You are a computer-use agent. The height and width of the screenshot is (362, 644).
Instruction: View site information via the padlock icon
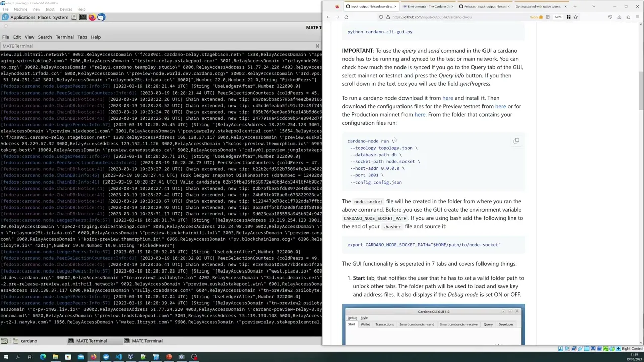388,17
